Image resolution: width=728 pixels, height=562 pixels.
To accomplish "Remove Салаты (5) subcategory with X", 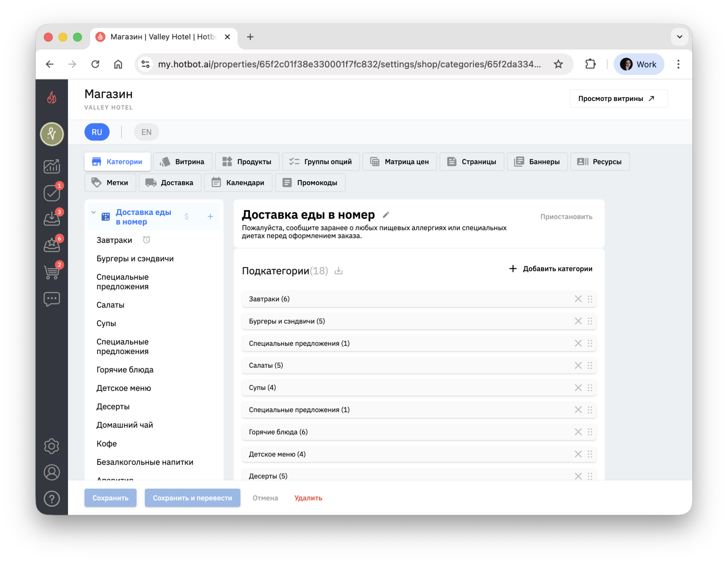I will [x=578, y=365].
